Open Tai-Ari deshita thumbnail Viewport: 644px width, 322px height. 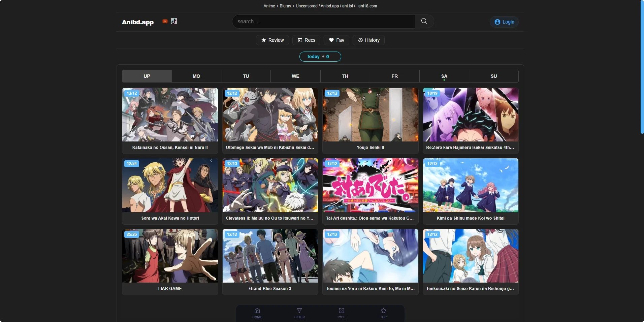point(371,185)
